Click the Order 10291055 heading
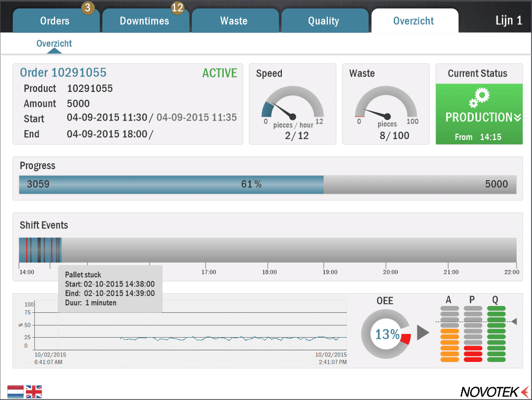Image resolution: width=532 pixels, height=400 pixels. coord(63,73)
